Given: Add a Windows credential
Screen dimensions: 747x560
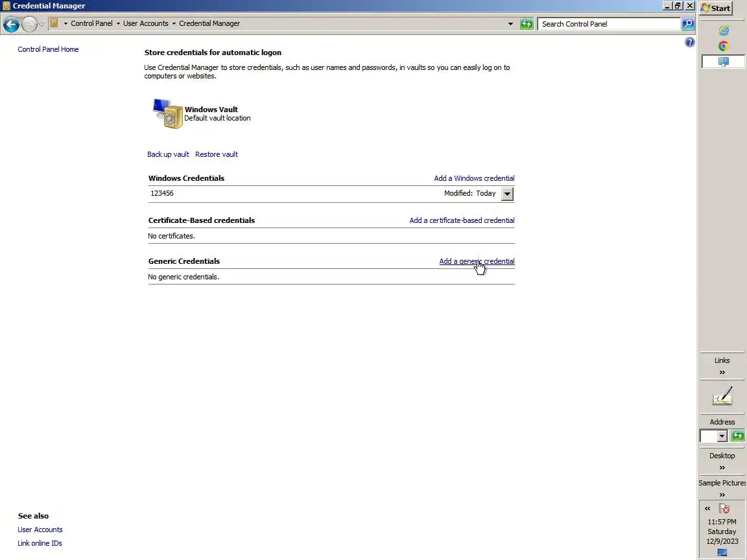Looking at the screenshot, I should [x=474, y=178].
